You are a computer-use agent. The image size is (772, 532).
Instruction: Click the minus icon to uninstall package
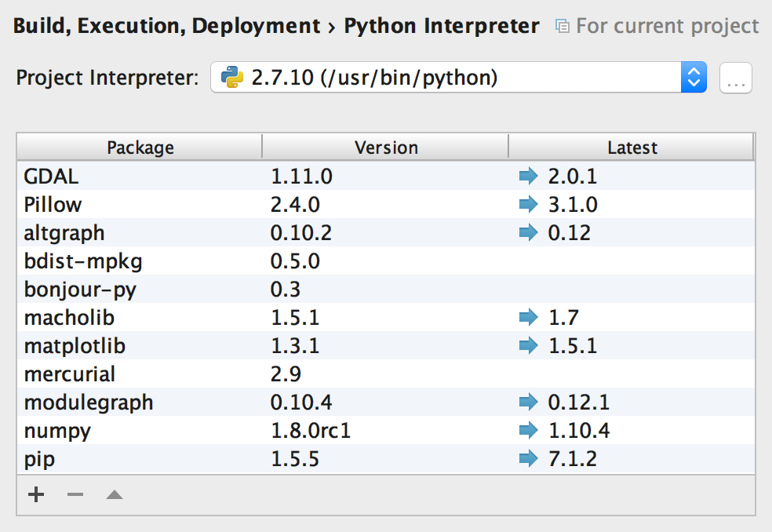point(75,494)
